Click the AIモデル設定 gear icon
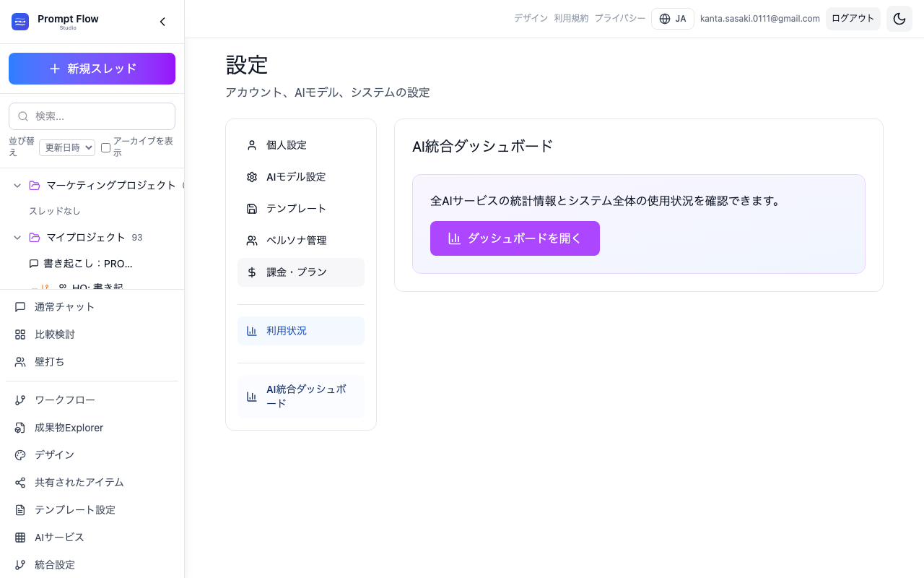 [x=252, y=177]
